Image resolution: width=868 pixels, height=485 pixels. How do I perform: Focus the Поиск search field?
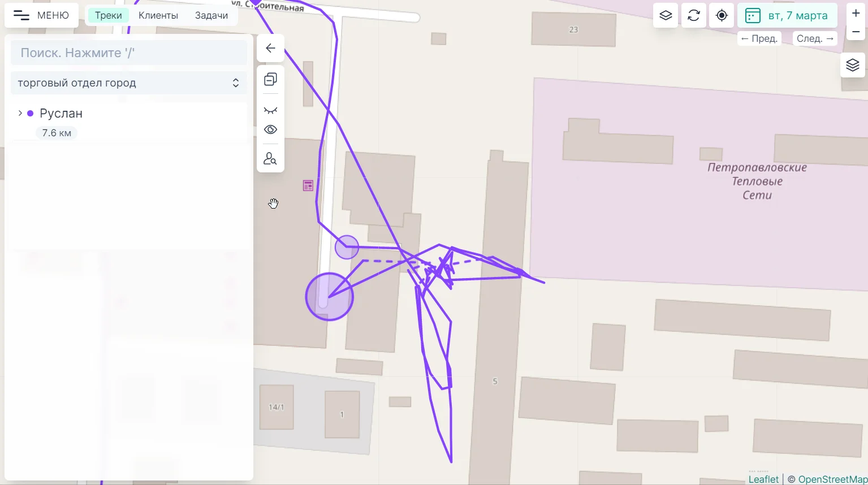[129, 53]
